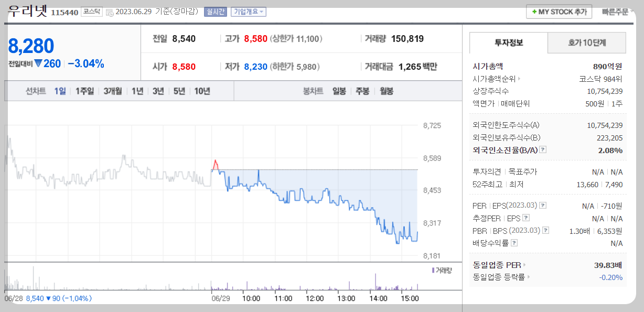Select the 1일 line chart period
Viewport: 644px width, 312px height.
[60, 91]
